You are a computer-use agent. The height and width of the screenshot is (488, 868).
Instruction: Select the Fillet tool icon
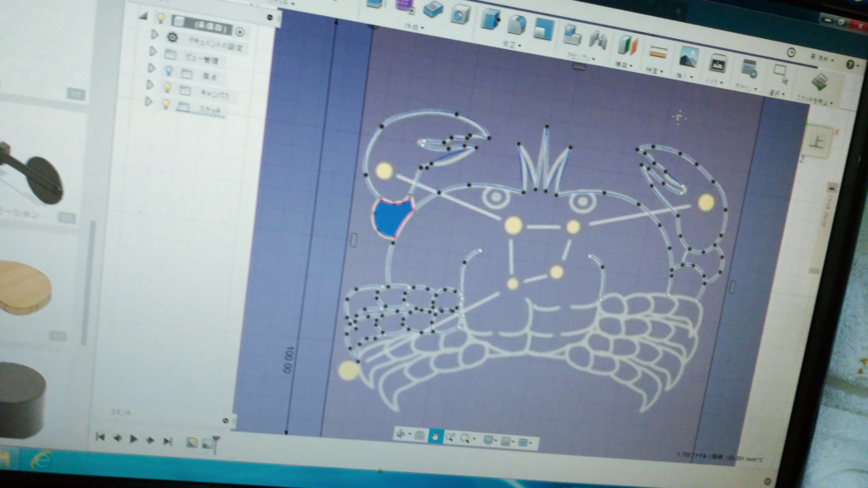(x=516, y=24)
